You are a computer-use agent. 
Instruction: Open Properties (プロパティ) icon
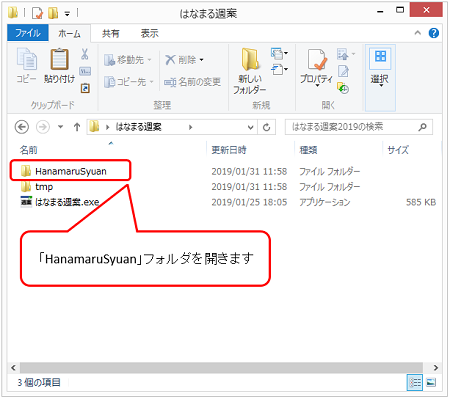click(x=316, y=60)
